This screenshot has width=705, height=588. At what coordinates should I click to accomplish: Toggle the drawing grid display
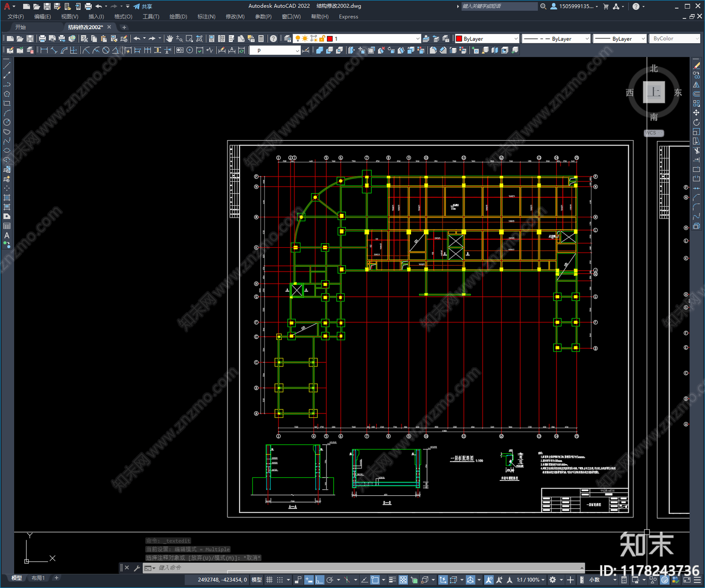point(269,580)
